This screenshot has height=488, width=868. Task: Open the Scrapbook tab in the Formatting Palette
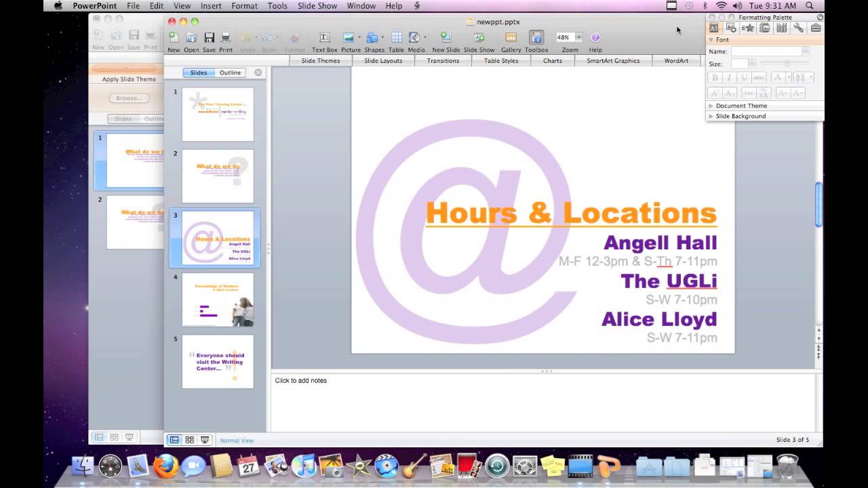pos(765,28)
